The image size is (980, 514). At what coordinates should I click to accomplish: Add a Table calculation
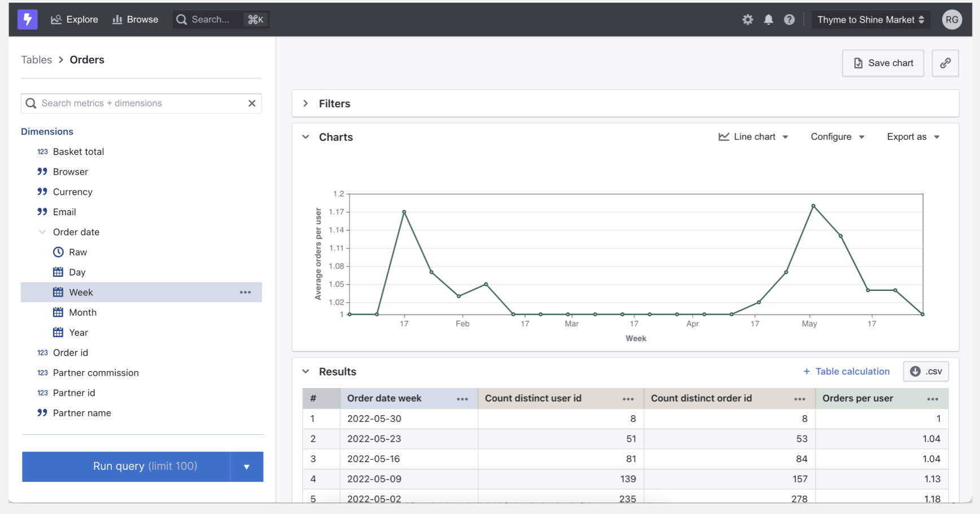coord(846,371)
